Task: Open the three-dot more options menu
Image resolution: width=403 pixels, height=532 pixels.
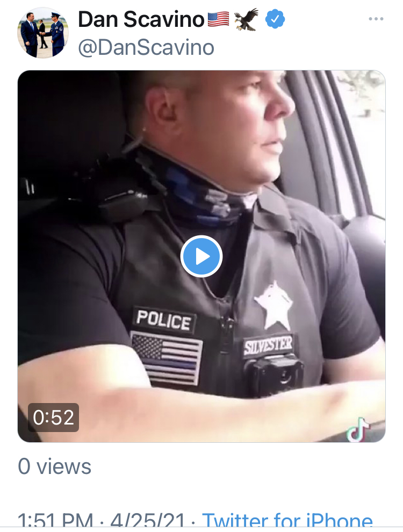Action: tap(376, 19)
